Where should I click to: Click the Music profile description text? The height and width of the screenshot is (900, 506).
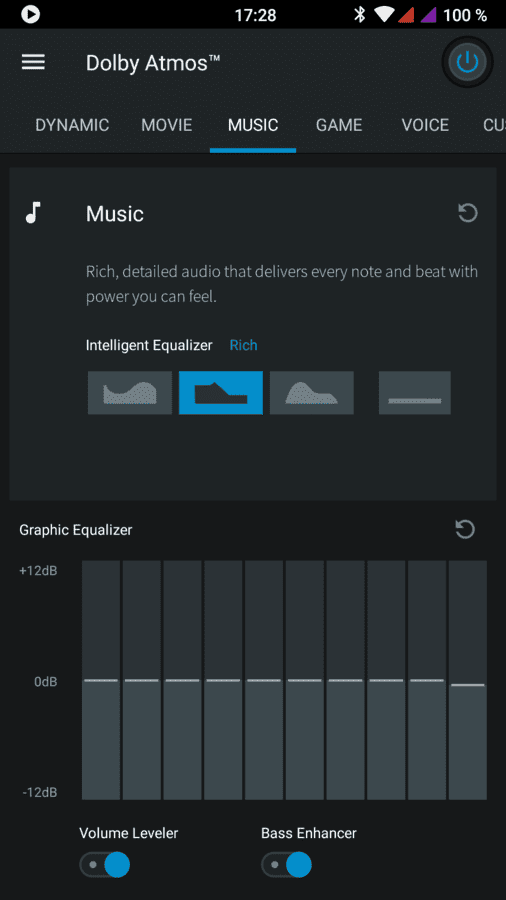coord(282,284)
